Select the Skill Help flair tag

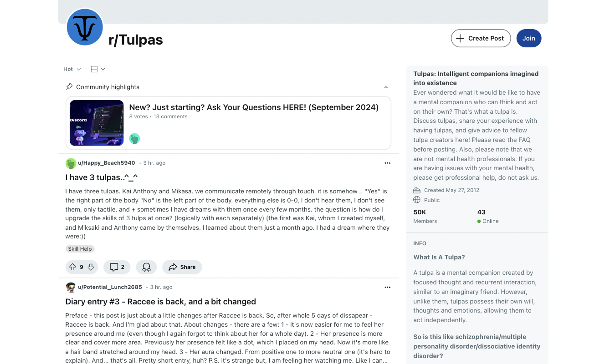[x=80, y=248]
